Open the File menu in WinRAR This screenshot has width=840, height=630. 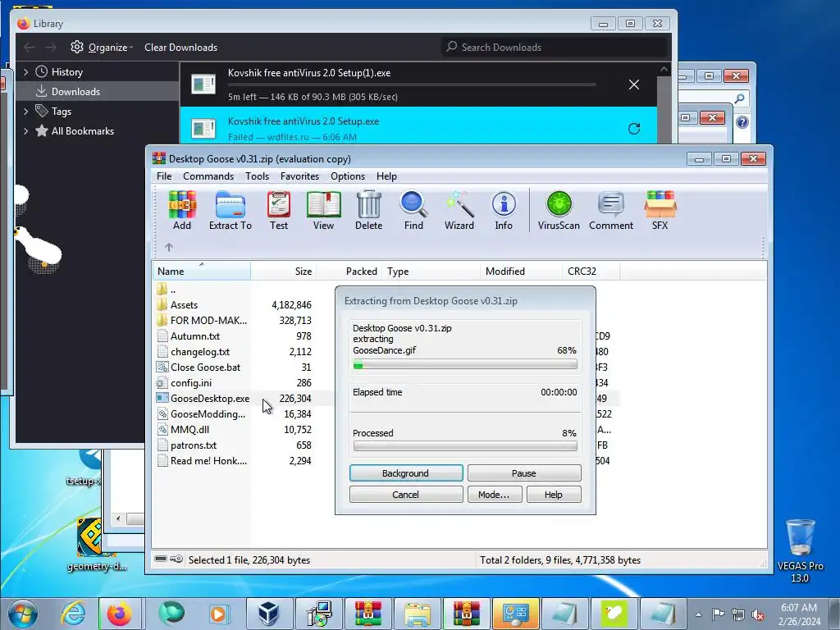point(164,176)
